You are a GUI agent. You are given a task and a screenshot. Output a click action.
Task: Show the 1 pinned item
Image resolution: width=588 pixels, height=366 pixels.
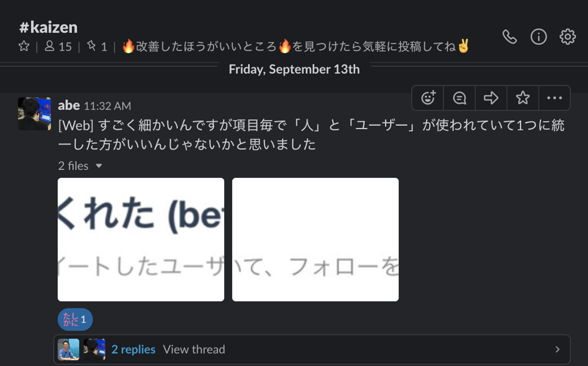coord(97,47)
